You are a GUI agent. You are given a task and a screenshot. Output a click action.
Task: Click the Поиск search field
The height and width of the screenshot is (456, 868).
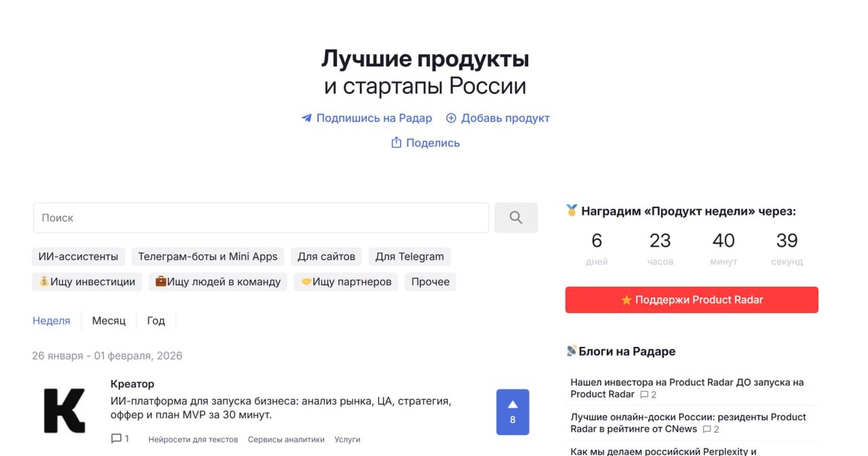coord(261,218)
